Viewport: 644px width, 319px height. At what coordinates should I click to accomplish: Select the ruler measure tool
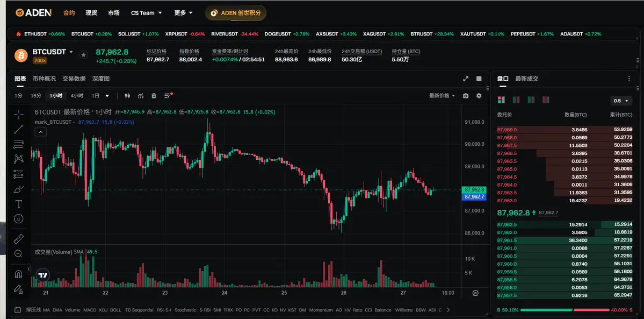[x=18, y=239]
